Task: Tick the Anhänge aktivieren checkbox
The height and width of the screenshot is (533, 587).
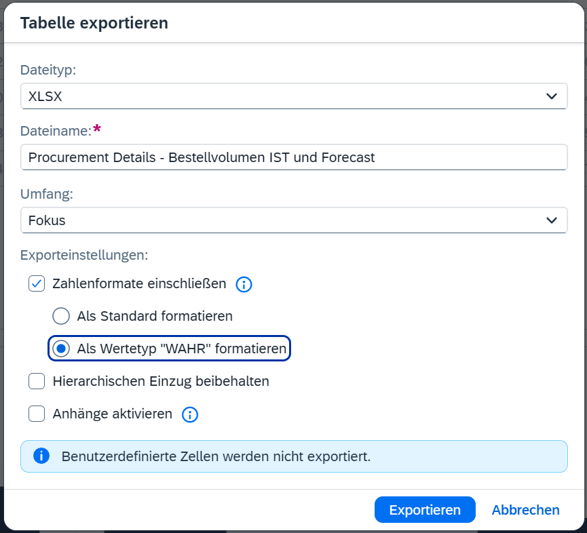Action: click(36, 414)
